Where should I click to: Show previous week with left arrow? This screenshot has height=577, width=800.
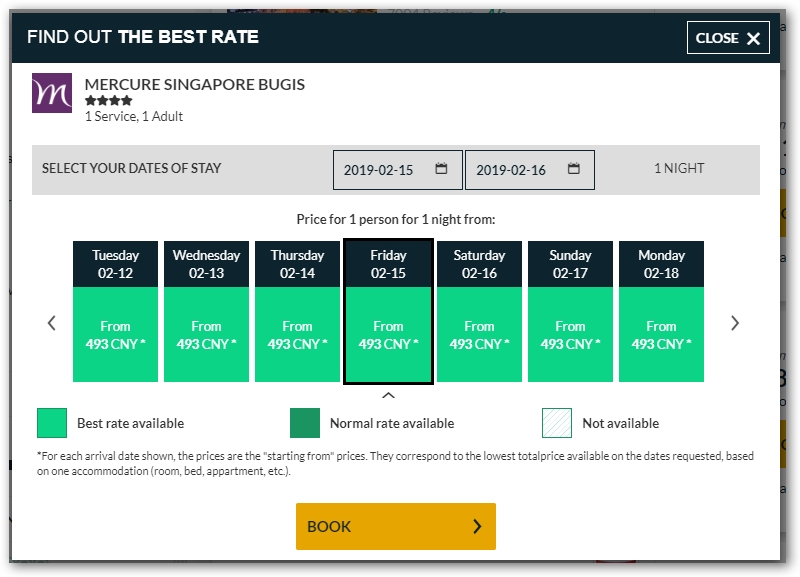[x=52, y=323]
